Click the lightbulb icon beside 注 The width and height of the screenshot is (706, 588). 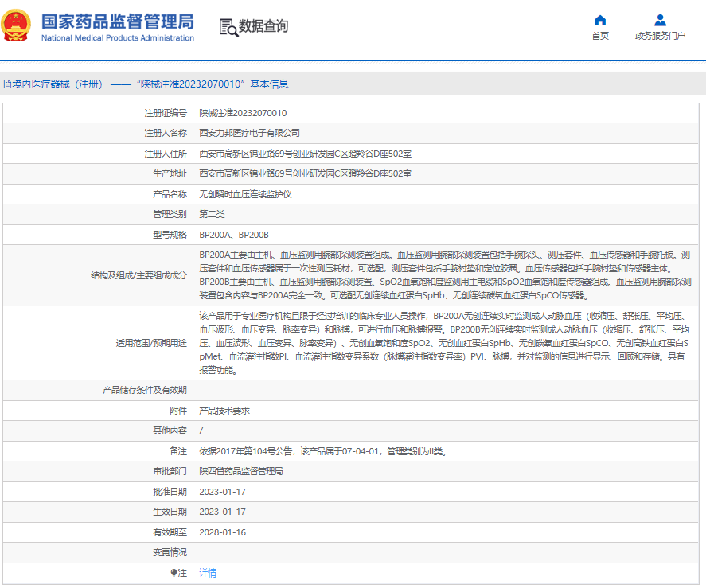pos(174,573)
